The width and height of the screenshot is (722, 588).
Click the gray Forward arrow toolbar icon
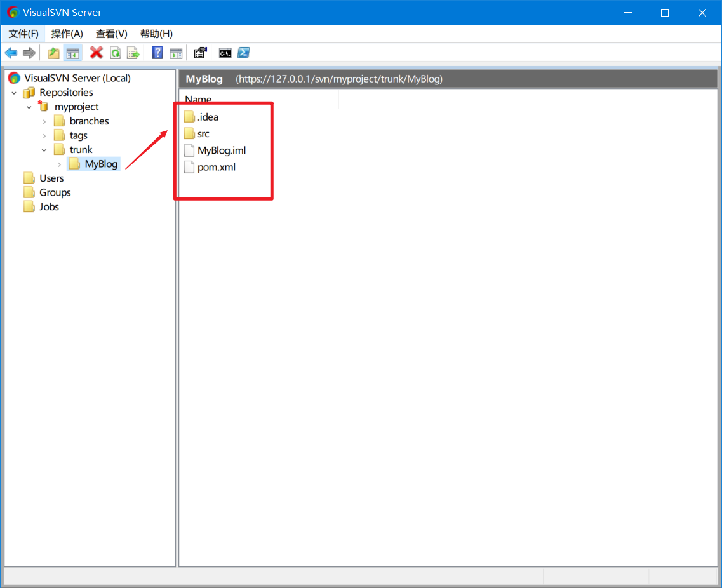point(29,53)
